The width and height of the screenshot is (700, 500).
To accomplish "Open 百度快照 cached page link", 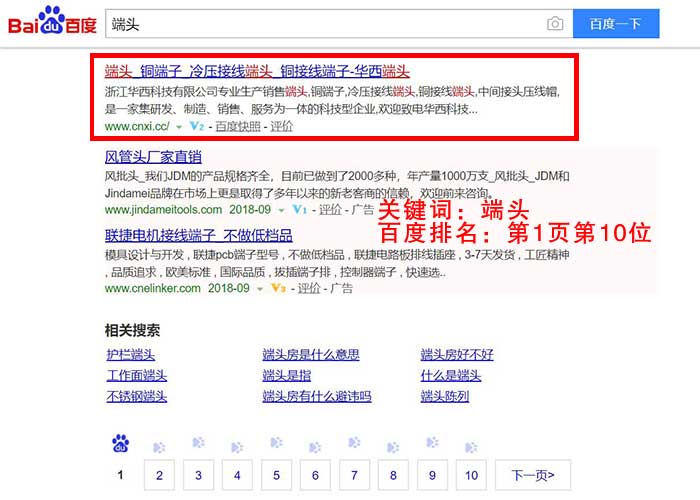I will [238, 126].
